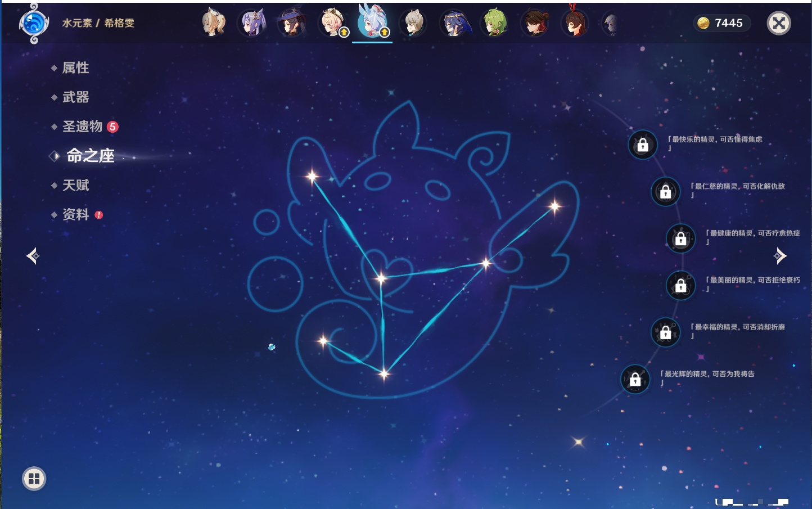Select the avatar with red bunny ribbon
The height and width of the screenshot is (509, 812).
point(575,22)
